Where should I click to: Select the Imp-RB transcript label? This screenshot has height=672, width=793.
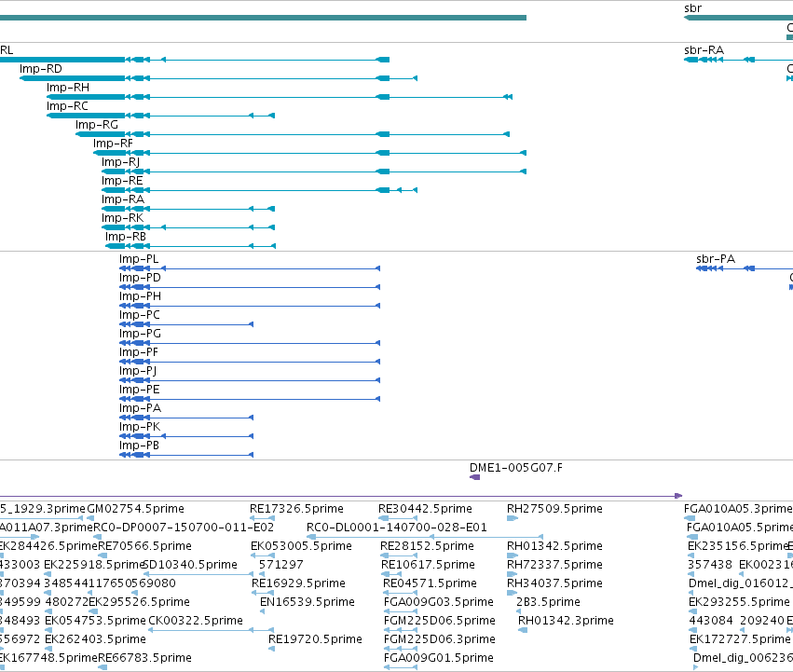coord(126,237)
